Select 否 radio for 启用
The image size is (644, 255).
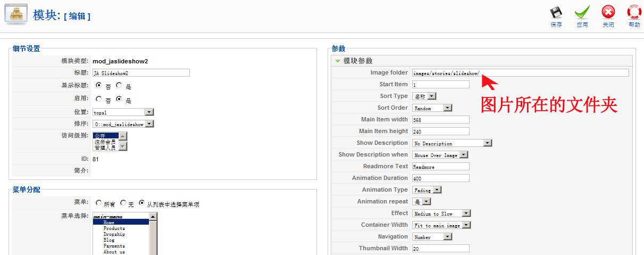coord(99,99)
